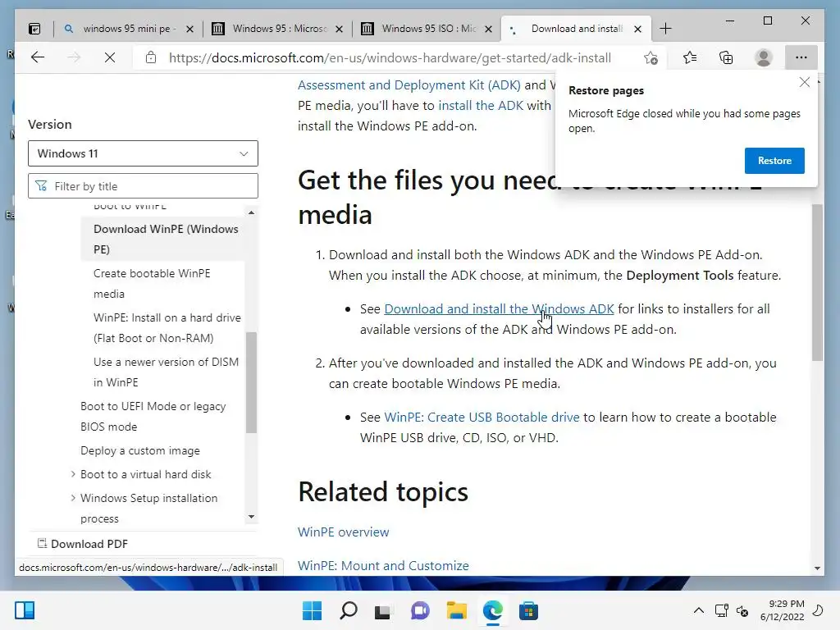The width and height of the screenshot is (840, 630).
Task: Open WinPE overview link
Action: pos(344,532)
